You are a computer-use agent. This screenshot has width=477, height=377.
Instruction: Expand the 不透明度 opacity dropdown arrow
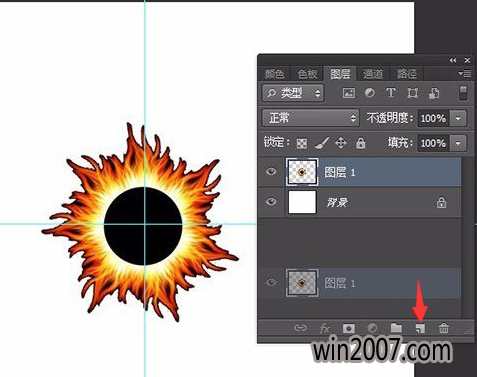(458, 118)
